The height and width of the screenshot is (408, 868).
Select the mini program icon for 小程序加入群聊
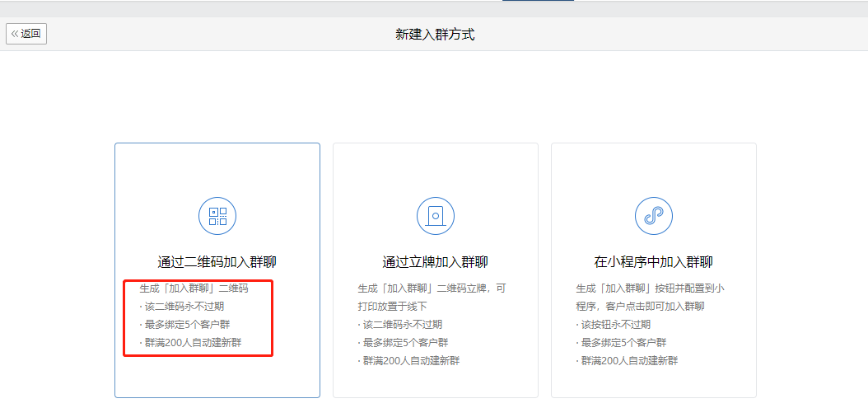(x=654, y=216)
